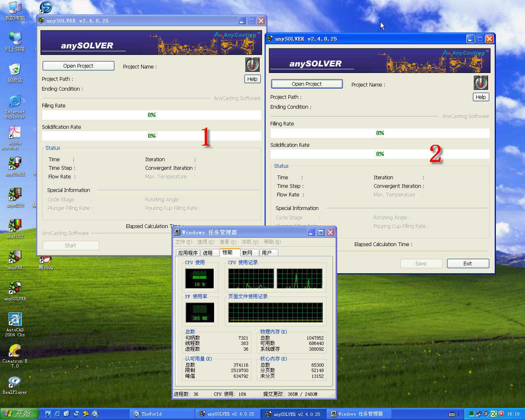This screenshot has height=420, width=525.
Task: Open the anyPRE desktop shortcut
Action: click(15, 260)
